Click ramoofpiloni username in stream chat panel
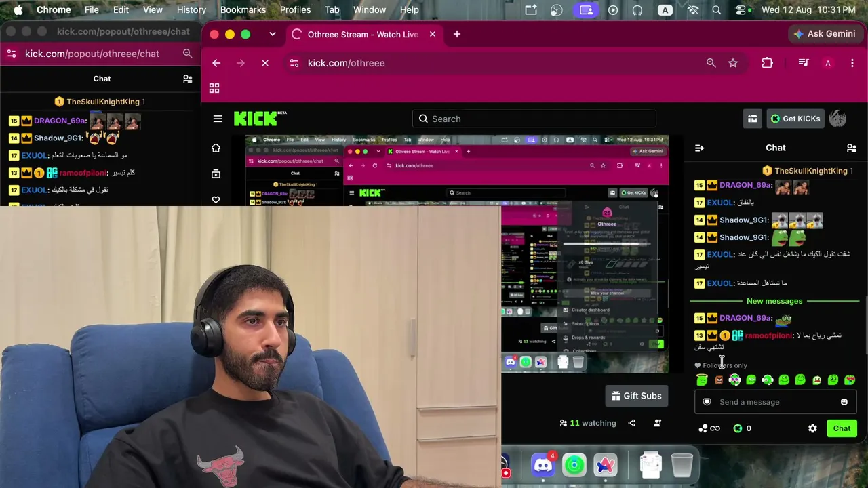This screenshot has height=488, width=868. (x=768, y=335)
